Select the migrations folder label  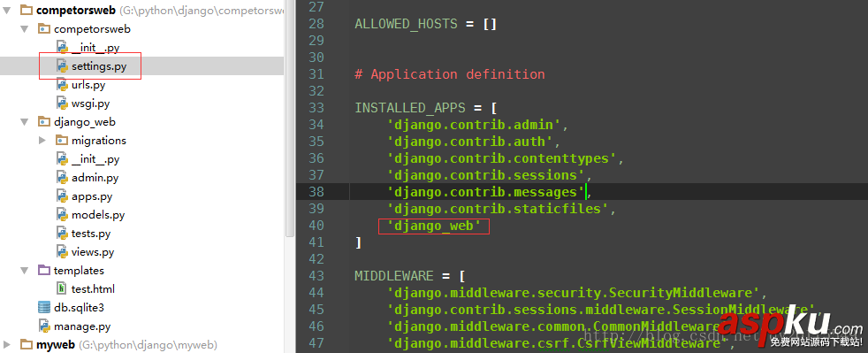(x=98, y=141)
